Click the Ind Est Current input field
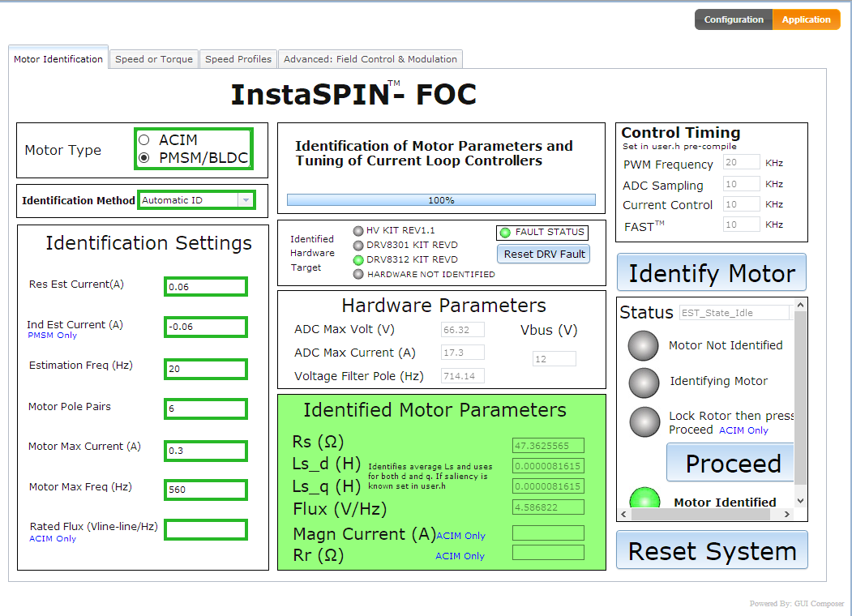 206,327
